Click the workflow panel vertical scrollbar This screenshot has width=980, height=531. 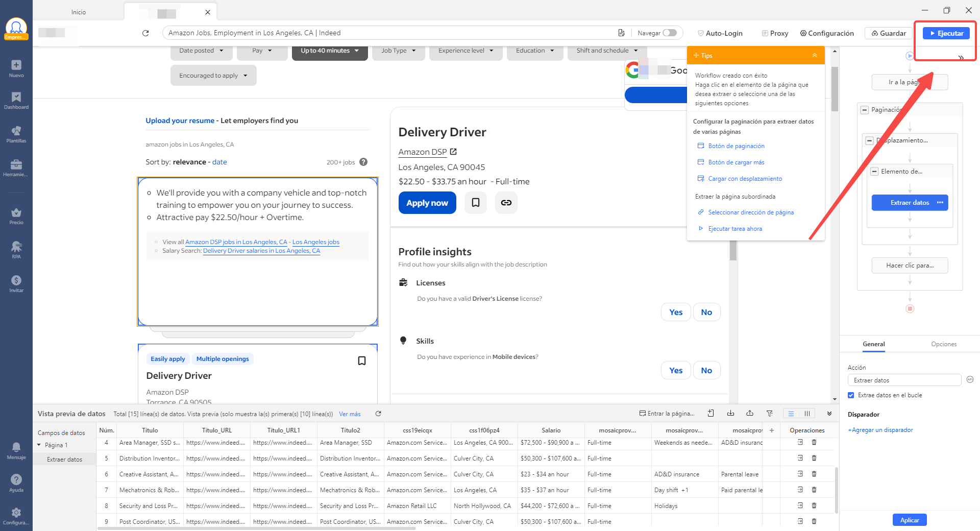pos(835,89)
